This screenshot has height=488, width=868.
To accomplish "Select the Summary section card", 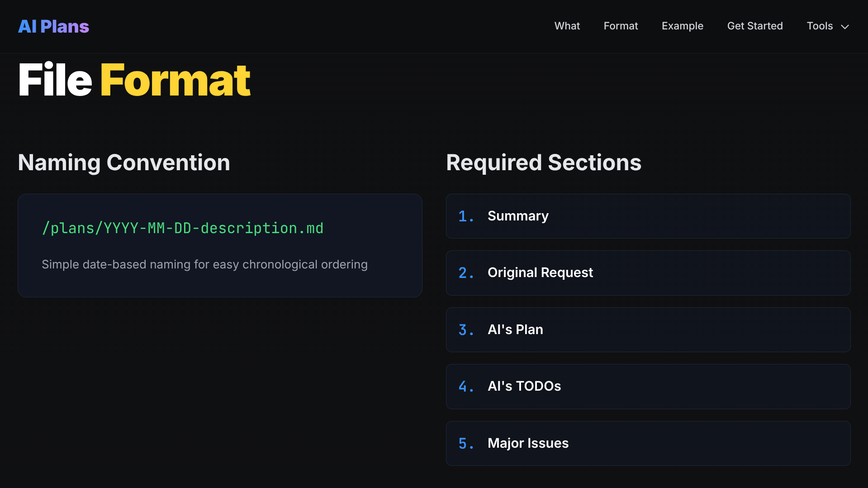I will click(x=648, y=216).
